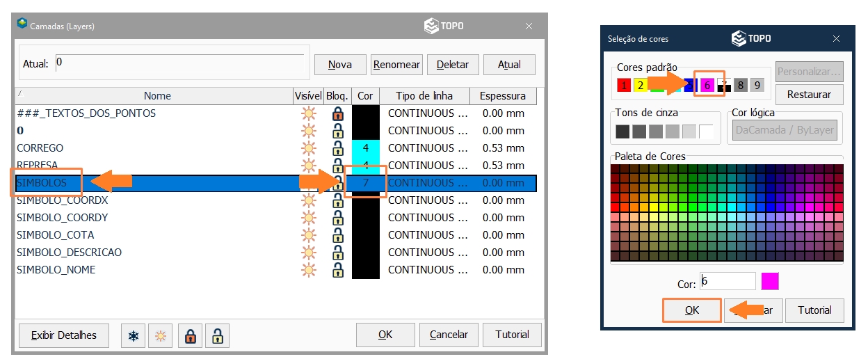Select the SIMBOLO_COORDY layer row
This screenshot has width=868, height=359.
(x=63, y=218)
